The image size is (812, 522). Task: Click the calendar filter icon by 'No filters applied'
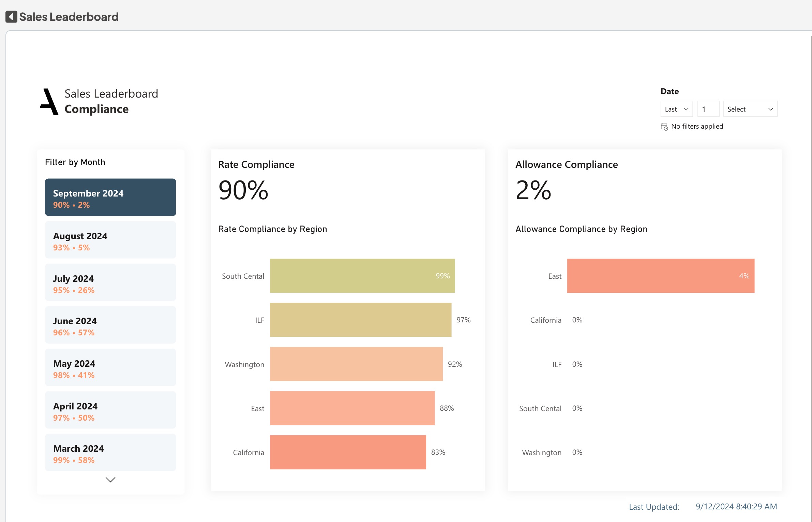[664, 127]
